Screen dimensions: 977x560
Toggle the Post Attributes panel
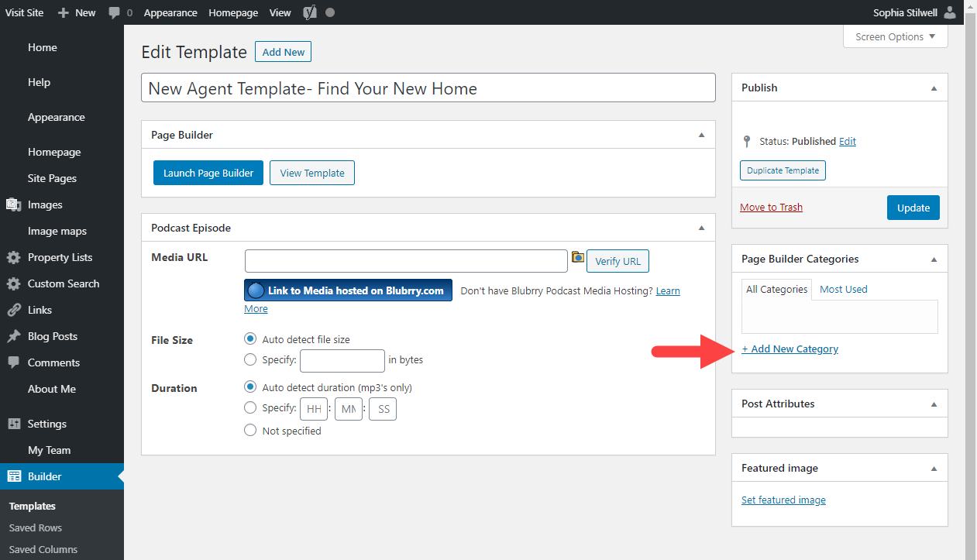point(934,404)
